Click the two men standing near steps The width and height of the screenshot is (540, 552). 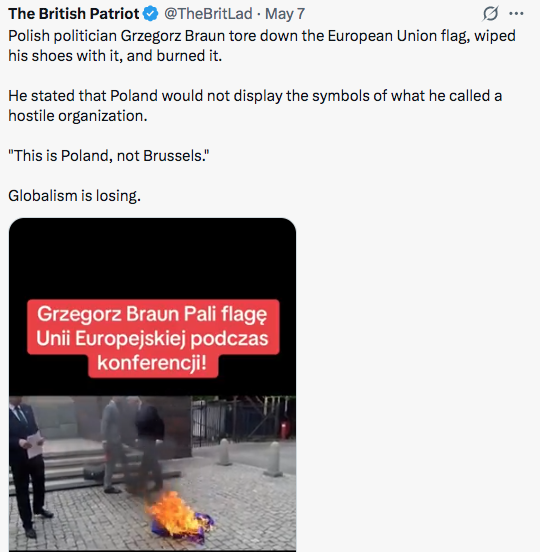(x=132, y=444)
